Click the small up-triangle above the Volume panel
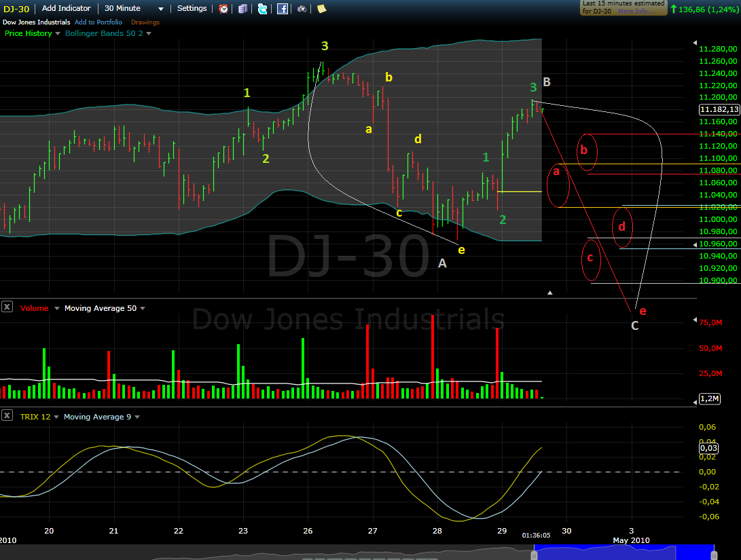 [549, 293]
